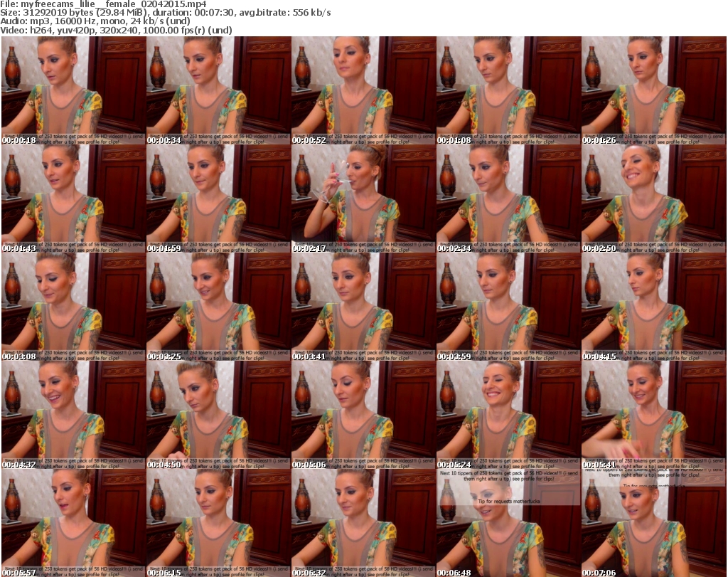
Task: Select the thumbnail at 00:02:50
Action: pos(653,198)
